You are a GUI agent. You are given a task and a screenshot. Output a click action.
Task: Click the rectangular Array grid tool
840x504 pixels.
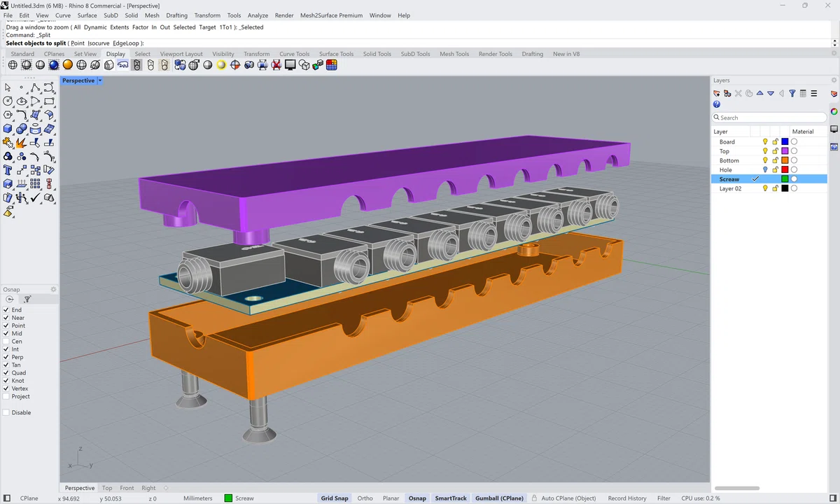click(35, 183)
